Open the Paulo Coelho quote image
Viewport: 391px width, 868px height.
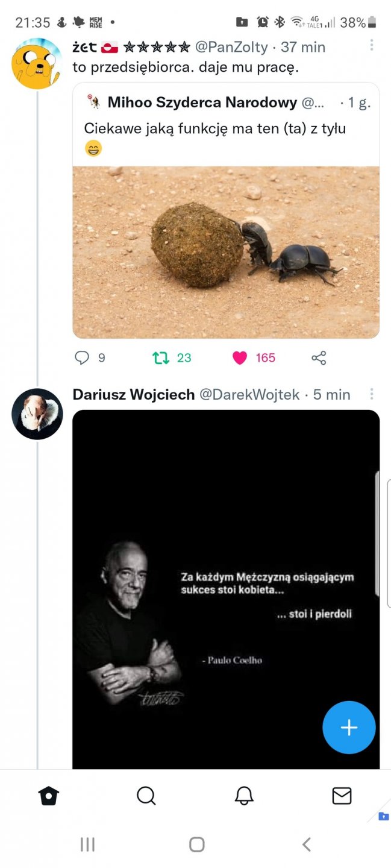click(226, 591)
